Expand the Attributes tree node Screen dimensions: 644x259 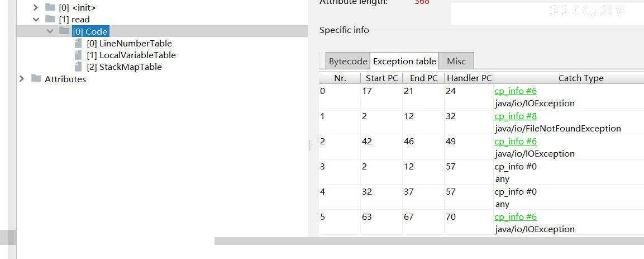(22, 78)
